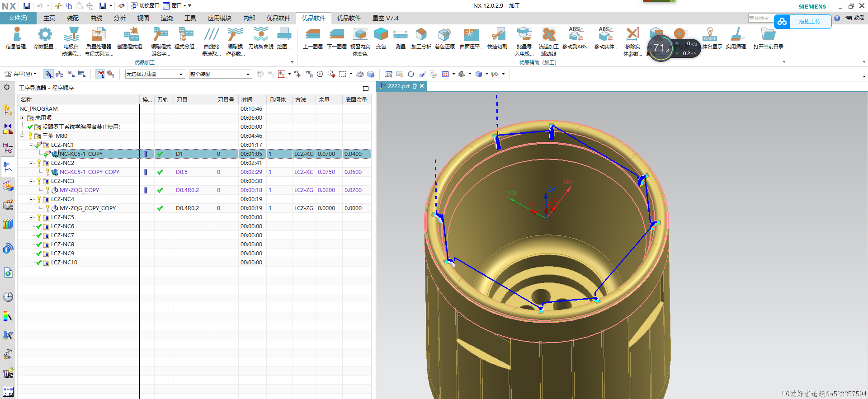Image resolution: width=868 pixels, height=399 pixels.
Task: Switch to the 曲线 ribbon tab
Action: coord(96,18)
